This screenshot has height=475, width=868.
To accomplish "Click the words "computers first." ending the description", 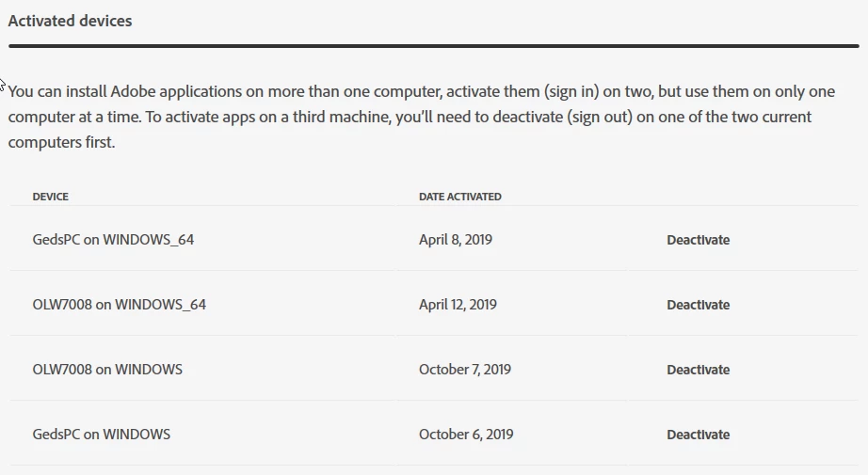I will coord(61,142).
